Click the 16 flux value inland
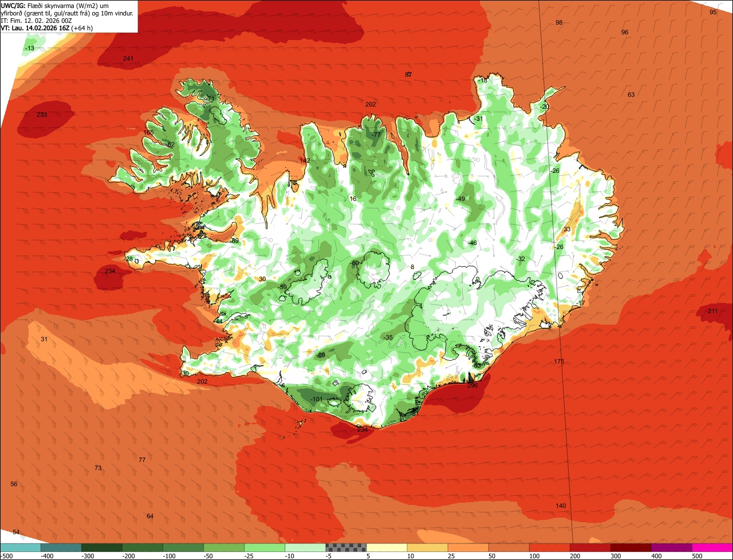Image resolution: width=733 pixels, height=560 pixels. pos(353,199)
